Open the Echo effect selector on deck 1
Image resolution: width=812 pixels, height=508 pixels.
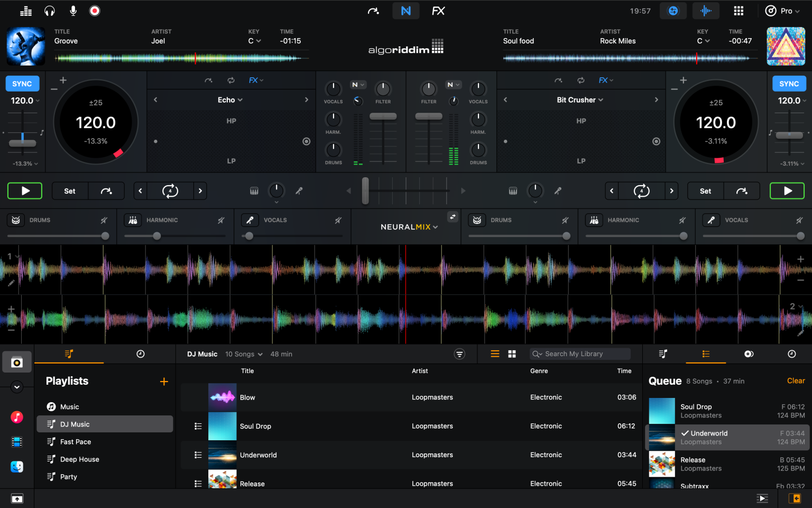[230, 99]
